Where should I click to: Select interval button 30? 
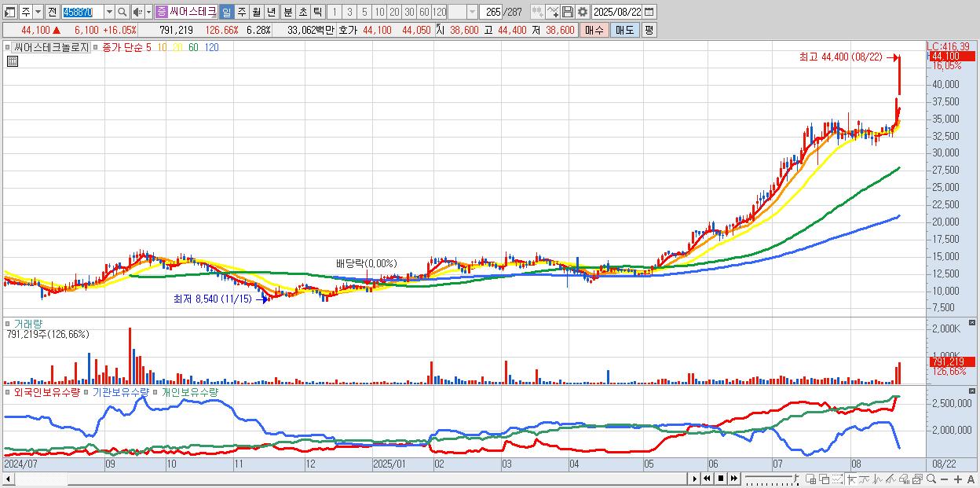click(409, 12)
